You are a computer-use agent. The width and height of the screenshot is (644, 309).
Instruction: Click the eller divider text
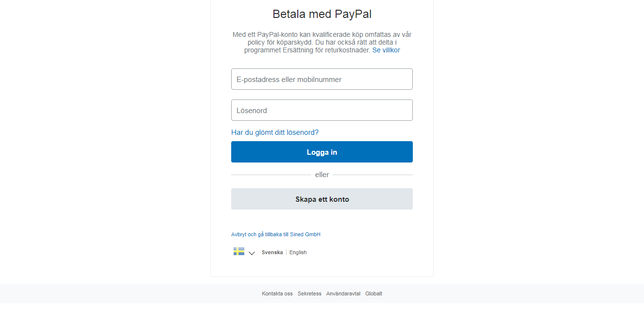coord(322,175)
